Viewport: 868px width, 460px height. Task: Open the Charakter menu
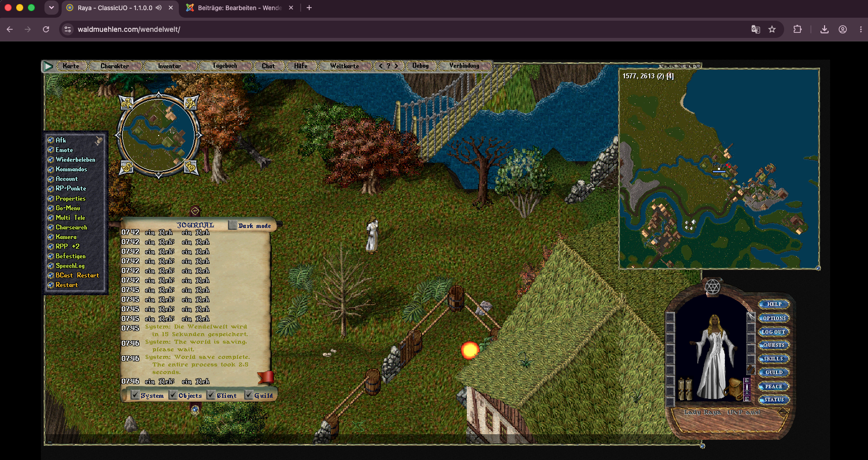[115, 66]
